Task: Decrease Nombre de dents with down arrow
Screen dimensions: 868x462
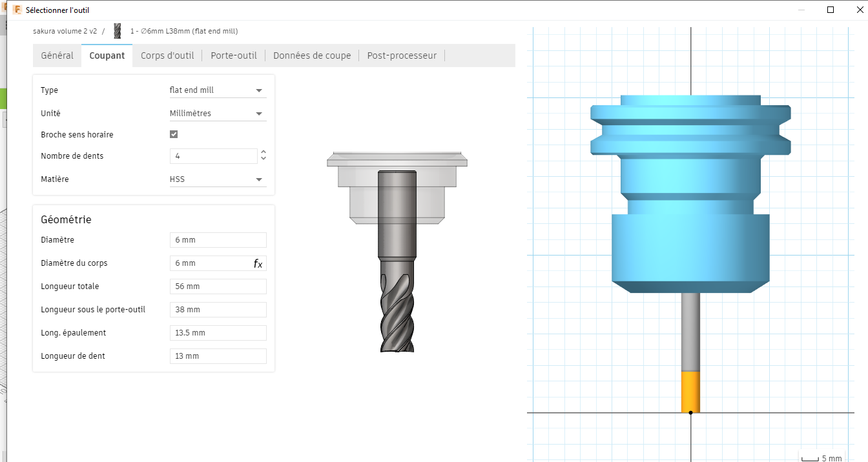Action: pyautogui.click(x=263, y=159)
